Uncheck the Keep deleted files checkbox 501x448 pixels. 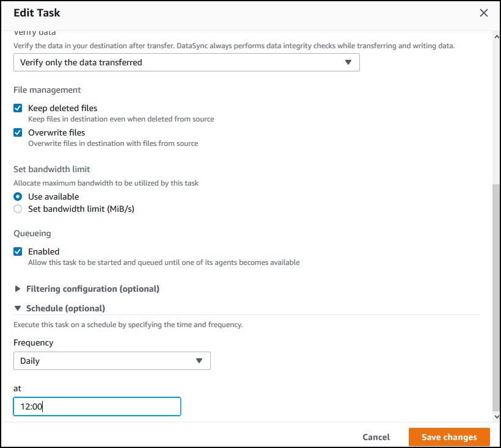[18, 108]
